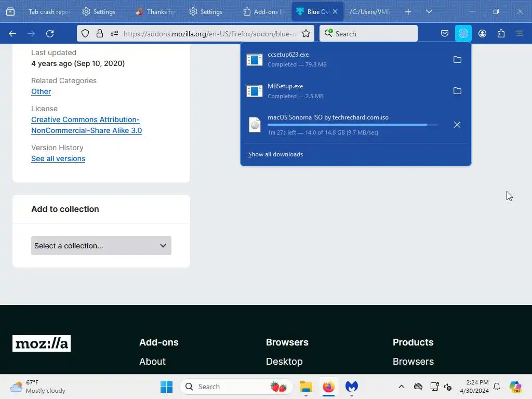Image resolution: width=532 pixels, height=399 pixels.
Task: Open tracking protection shield icon
Action: [x=85, y=33]
